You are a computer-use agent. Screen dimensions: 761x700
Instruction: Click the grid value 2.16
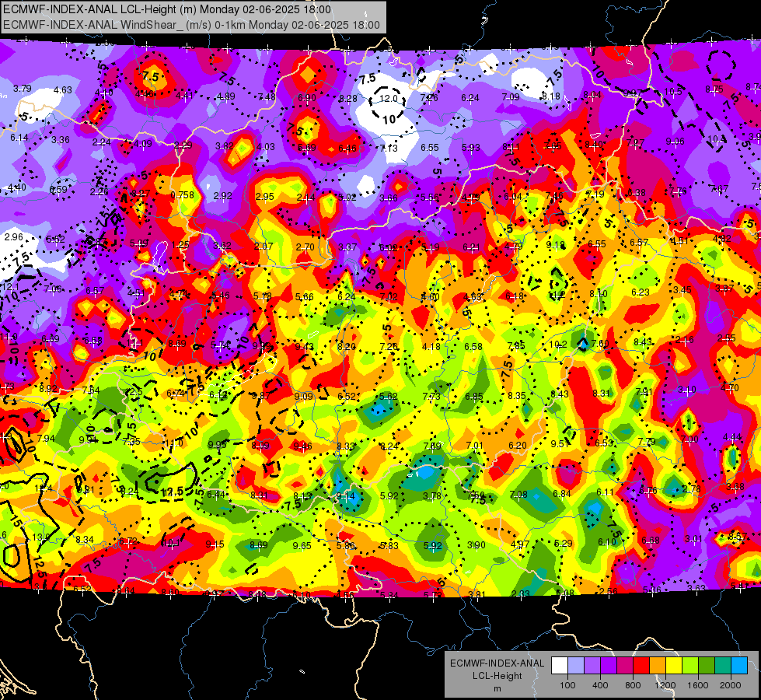point(684,340)
